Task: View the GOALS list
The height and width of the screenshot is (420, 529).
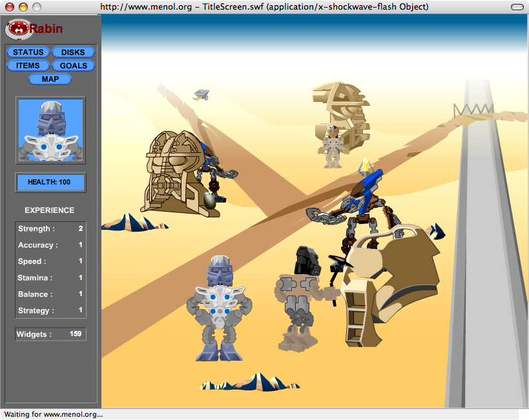Action: pos(73,65)
